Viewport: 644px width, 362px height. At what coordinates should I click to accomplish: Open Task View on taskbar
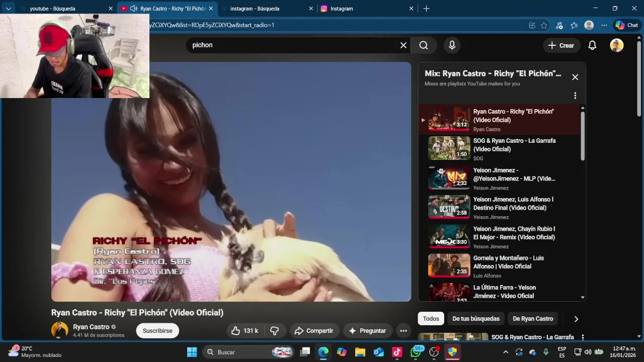tap(305, 352)
